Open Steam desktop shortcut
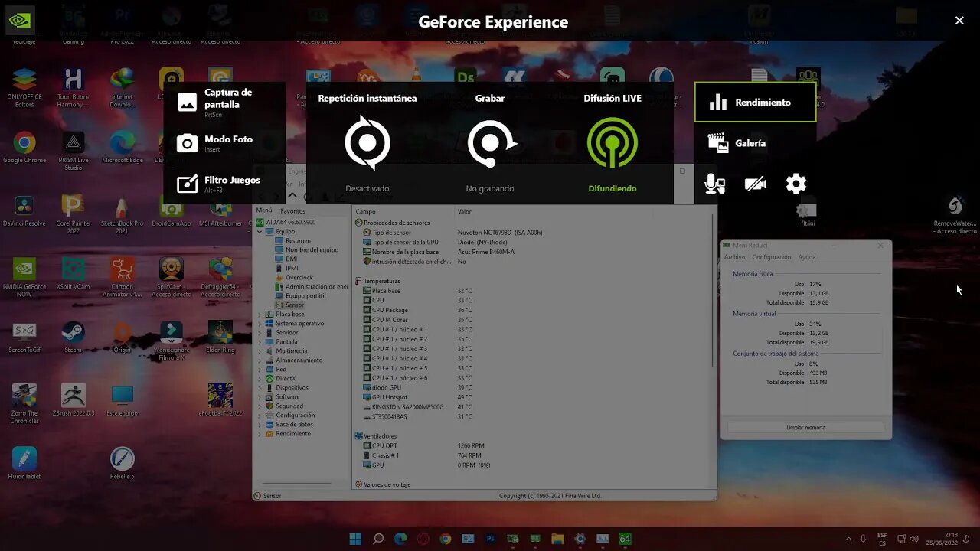 (73, 337)
